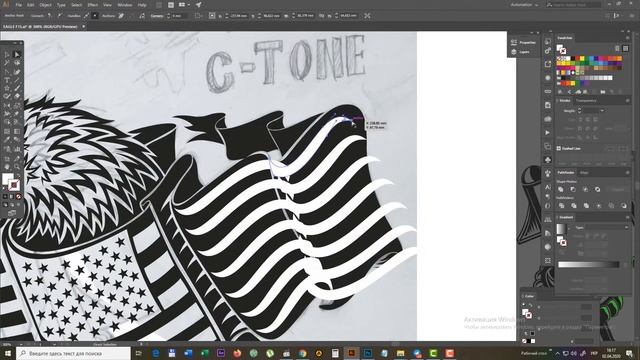Select the Pen tool
640x360 pixels.
(7, 71)
